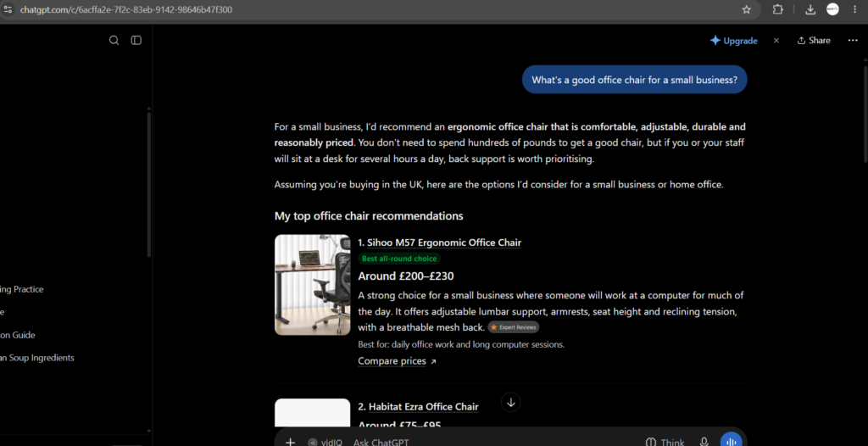Open the sidebar search icon

tap(114, 41)
